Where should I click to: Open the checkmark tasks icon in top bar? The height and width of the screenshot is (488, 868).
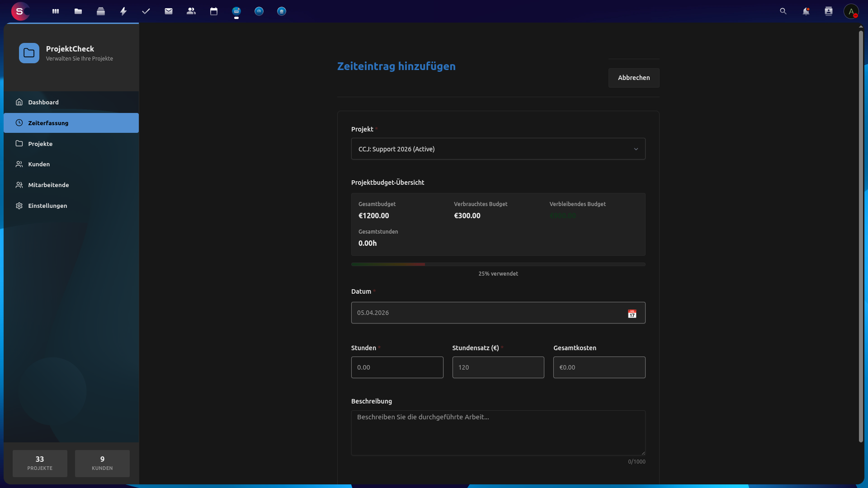pyautogui.click(x=146, y=11)
